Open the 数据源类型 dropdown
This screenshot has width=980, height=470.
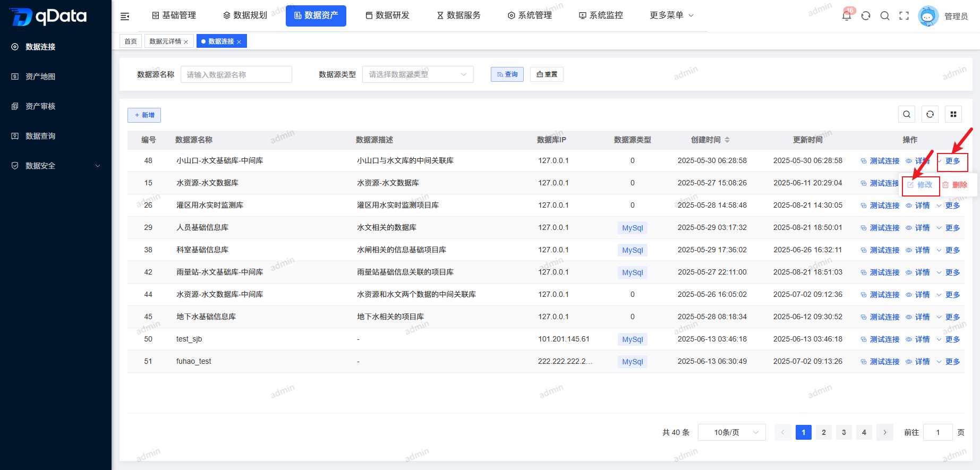(x=418, y=74)
